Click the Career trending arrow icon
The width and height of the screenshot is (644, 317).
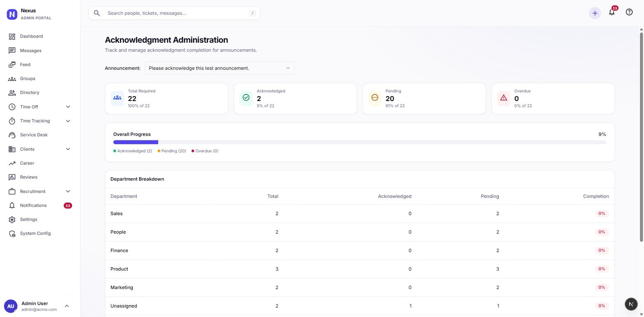coord(12,163)
